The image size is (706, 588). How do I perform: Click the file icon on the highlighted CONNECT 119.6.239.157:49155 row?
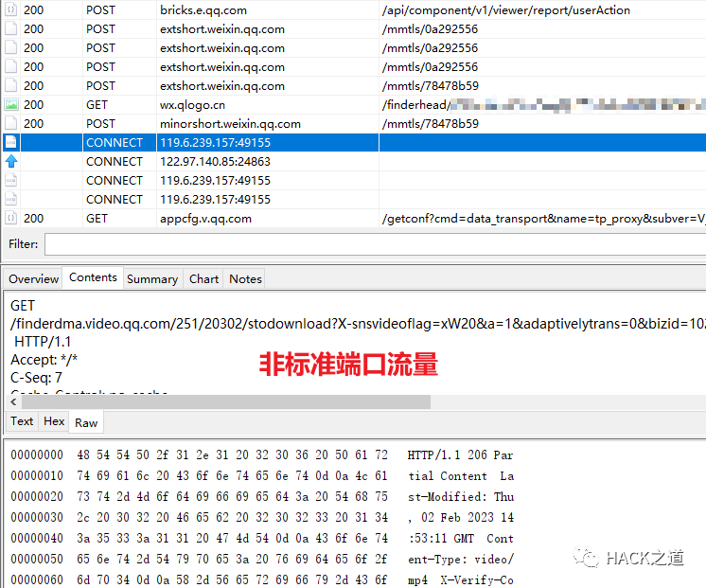point(11,142)
